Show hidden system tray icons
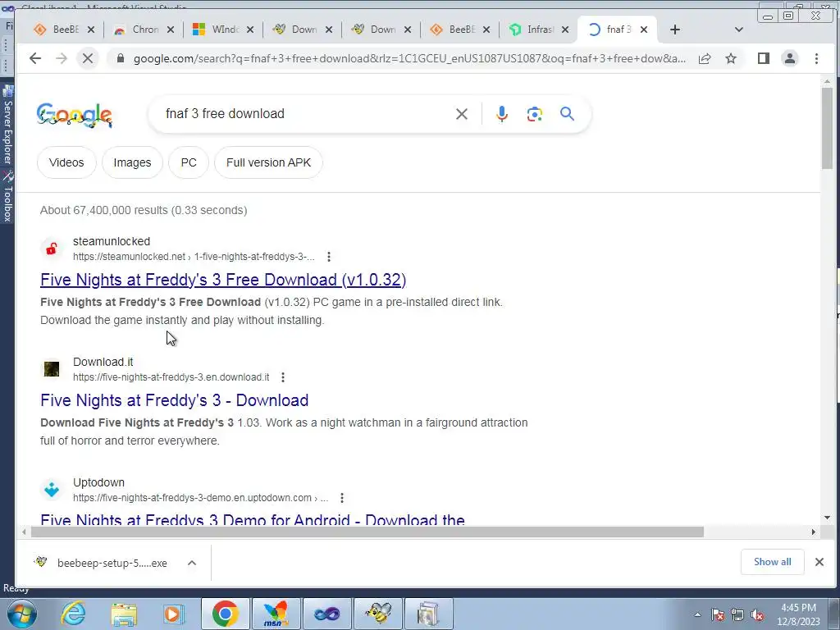The image size is (840, 630). coord(697,614)
